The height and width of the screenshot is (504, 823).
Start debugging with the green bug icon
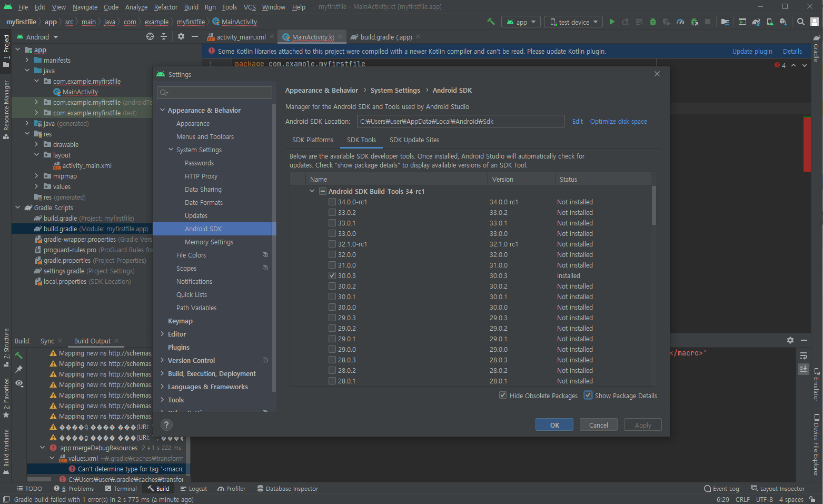point(653,22)
